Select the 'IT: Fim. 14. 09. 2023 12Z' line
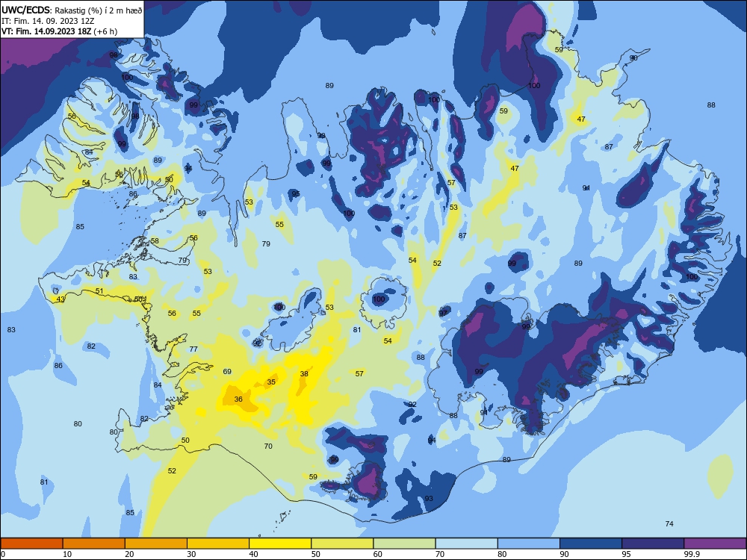 coord(48,21)
